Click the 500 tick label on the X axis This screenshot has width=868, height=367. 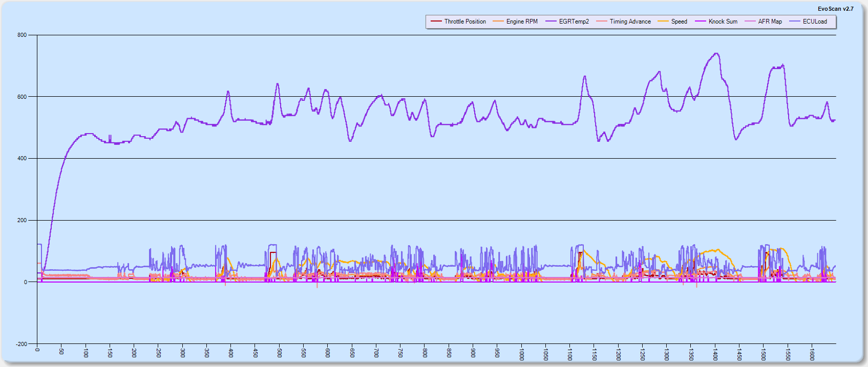(279, 353)
